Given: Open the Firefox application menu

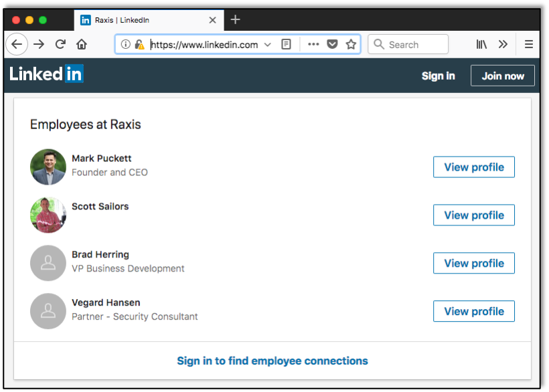Looking at the screenshot, I should [x=528, y=44].
